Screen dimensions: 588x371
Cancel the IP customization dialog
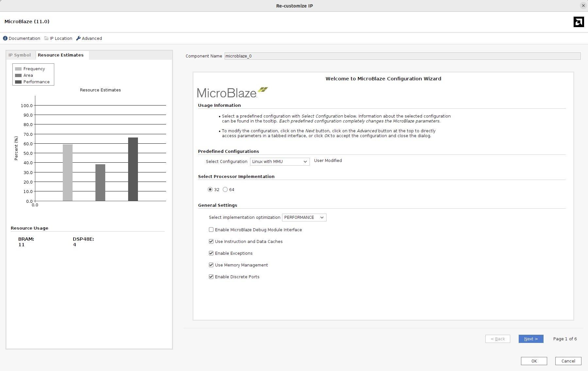(568, 361)
